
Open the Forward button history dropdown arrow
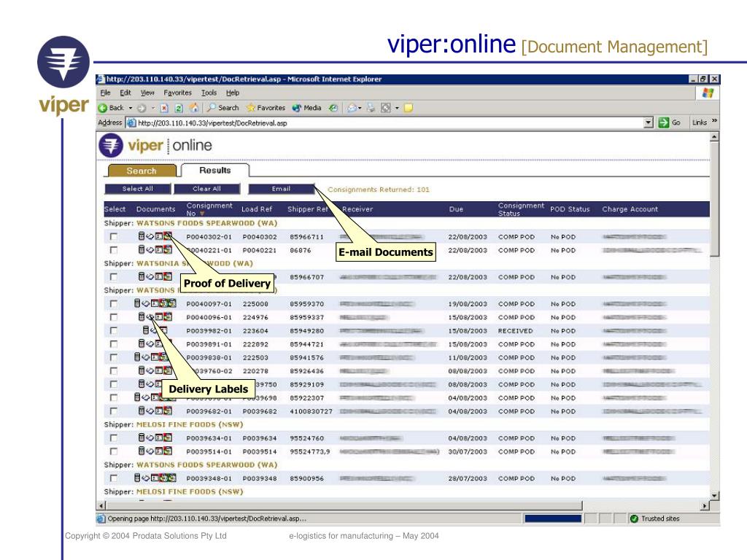tap(153, 108)
